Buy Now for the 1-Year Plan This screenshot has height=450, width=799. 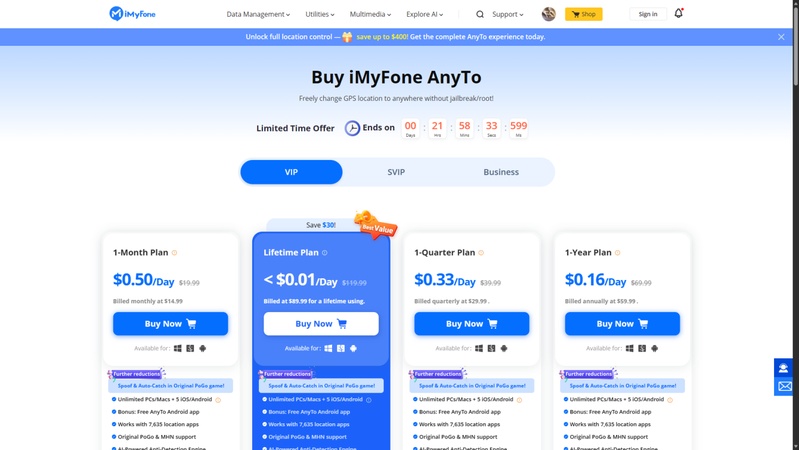pos(622,324)
